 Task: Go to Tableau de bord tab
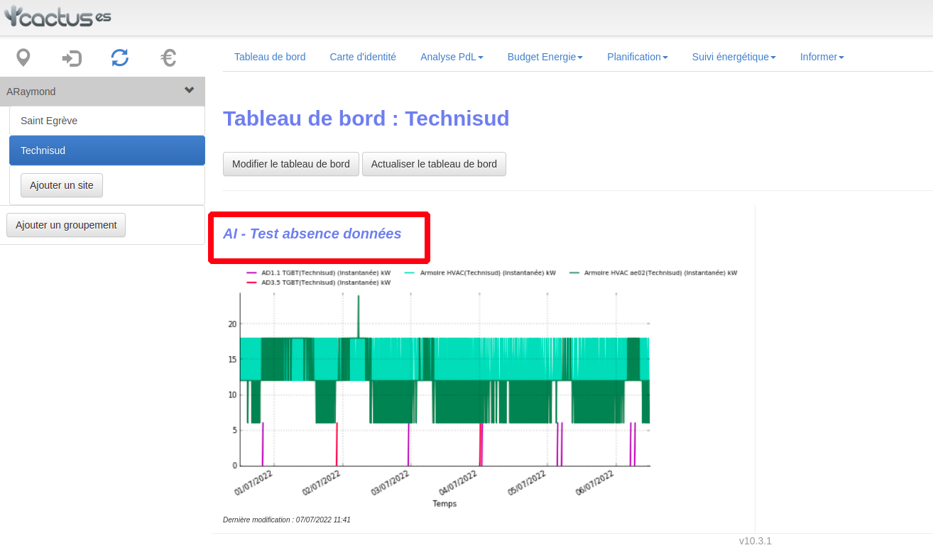(270, 57)
